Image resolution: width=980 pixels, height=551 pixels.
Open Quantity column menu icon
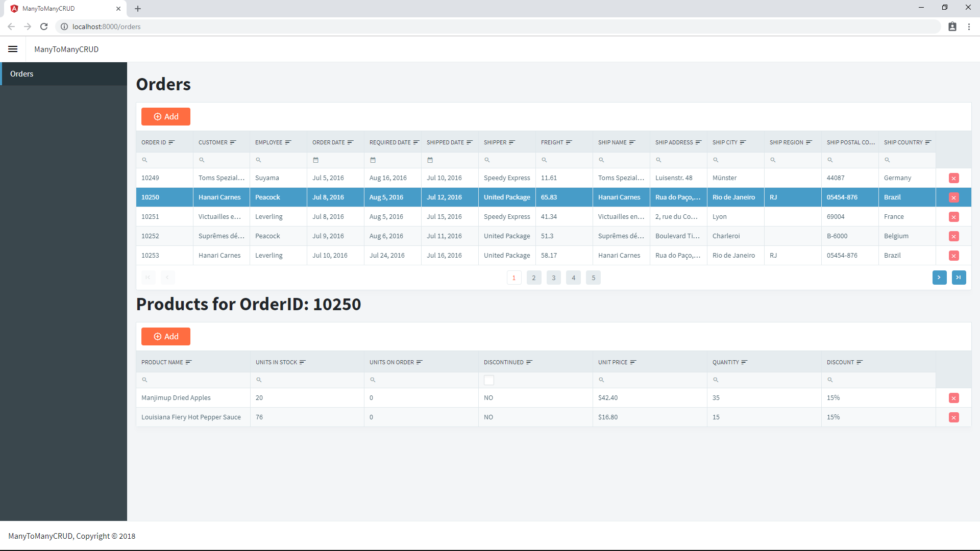744,362
